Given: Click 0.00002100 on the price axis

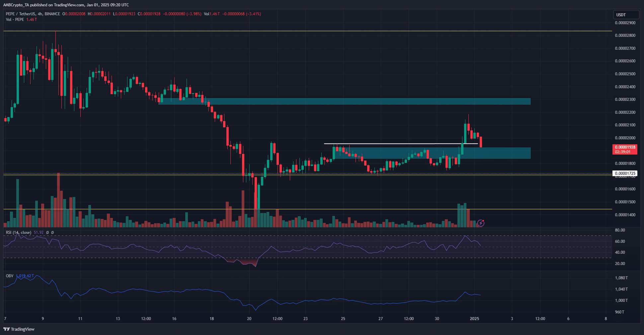Looking at the screenshot, I should coord(625,125).
